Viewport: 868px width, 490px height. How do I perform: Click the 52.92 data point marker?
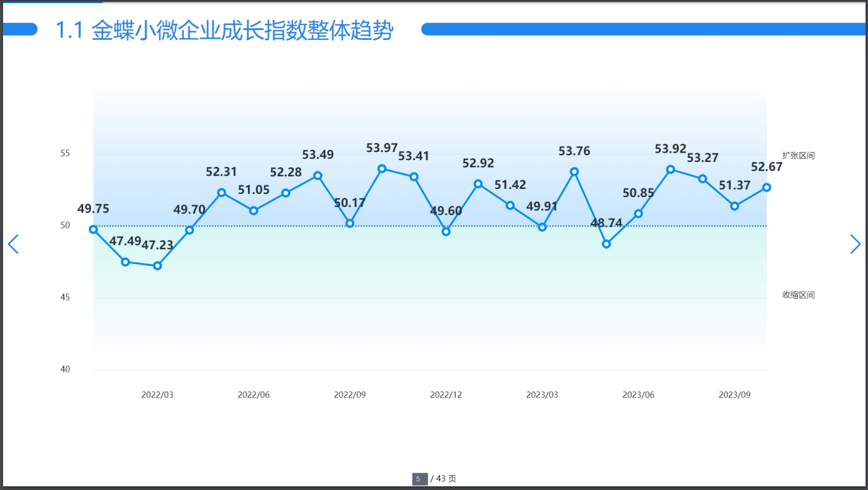click(478, 184)
